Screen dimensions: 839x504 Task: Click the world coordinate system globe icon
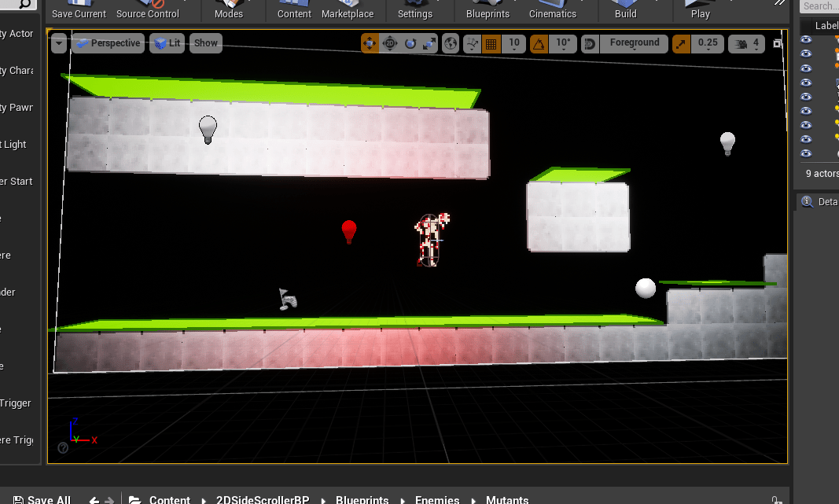pyautogui.click(x=451, y=44)
